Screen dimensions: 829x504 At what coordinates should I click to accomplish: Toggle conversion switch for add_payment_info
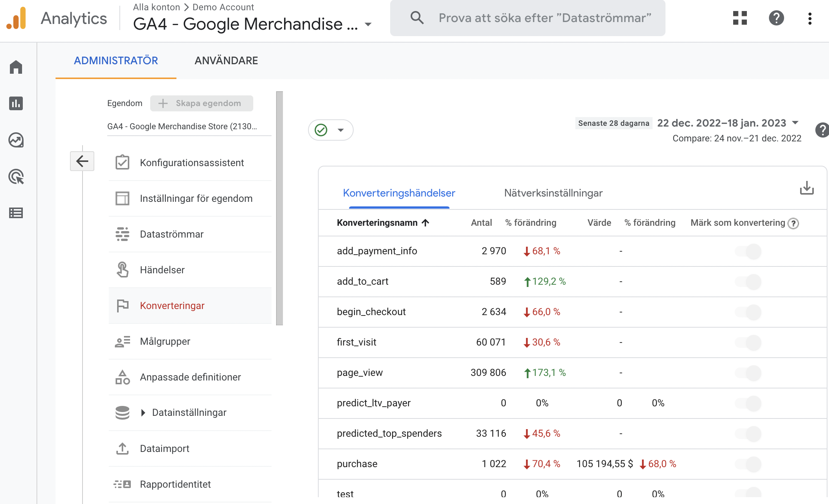pos(748,251)
